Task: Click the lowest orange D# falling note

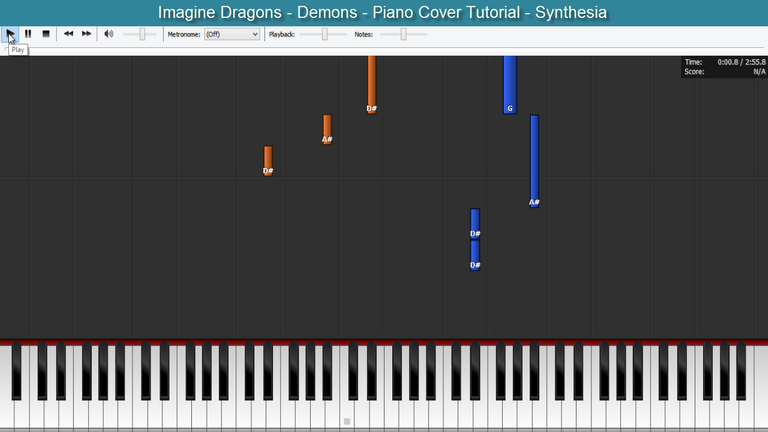Action: 268,161
